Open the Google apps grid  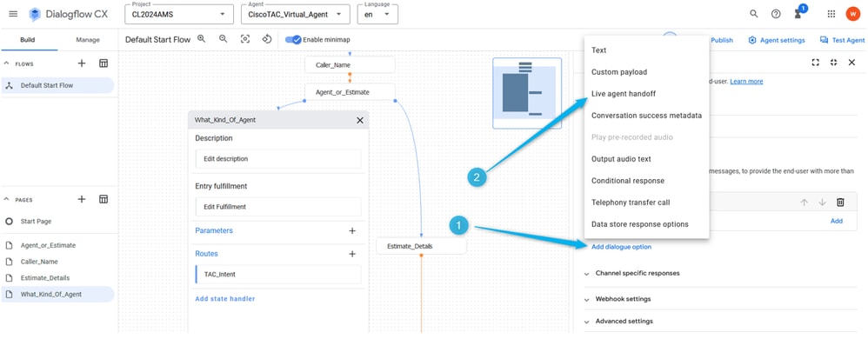tap(831, 14)
